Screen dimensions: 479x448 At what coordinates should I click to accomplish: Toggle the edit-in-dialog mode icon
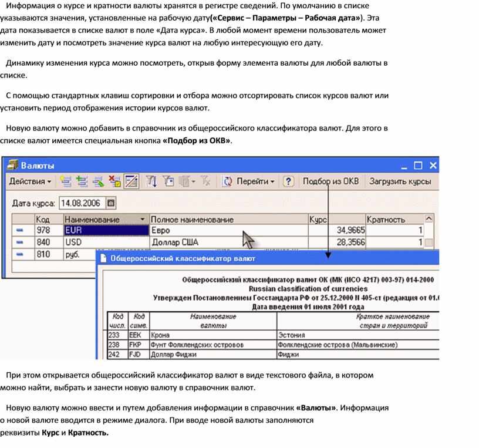tap(131, 181)
